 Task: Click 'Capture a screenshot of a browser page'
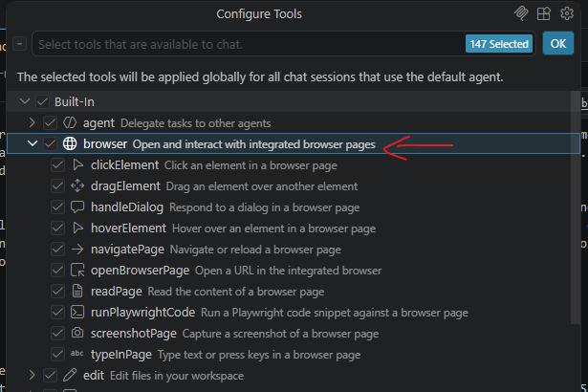pos(280,334)
